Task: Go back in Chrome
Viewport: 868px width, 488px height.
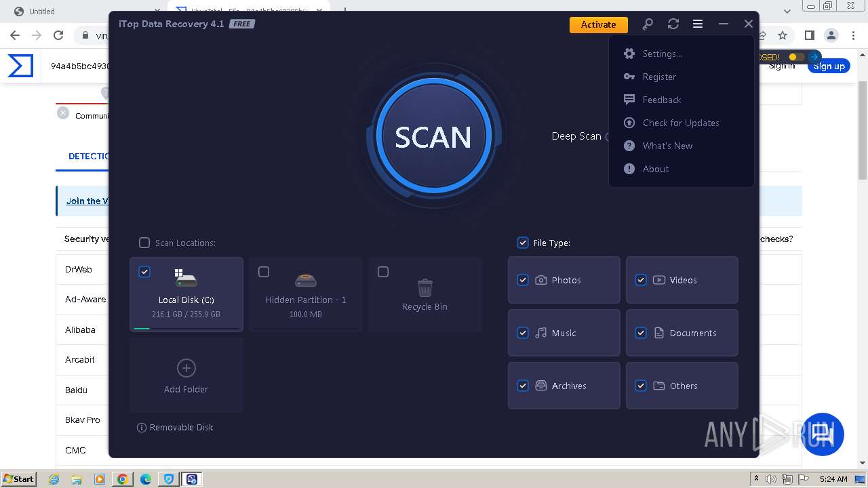Action: click(x=15, y=35)
